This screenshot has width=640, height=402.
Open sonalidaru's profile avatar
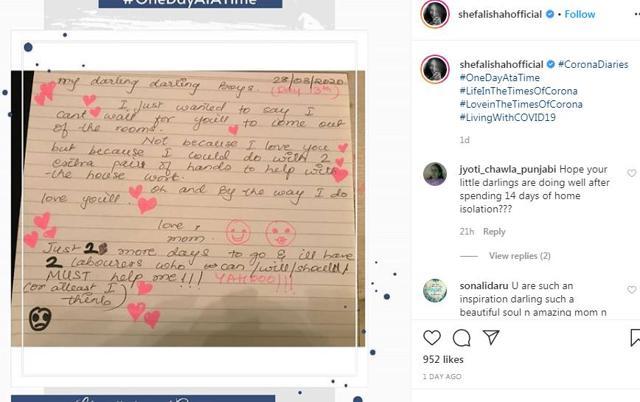(435, 291)
